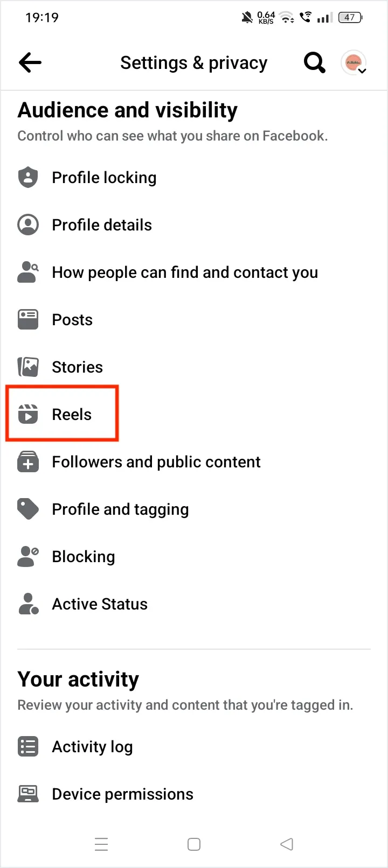This screenshot has height=868, width=388.
Task: Tap the Profile and tagging tag icon
Action: point(28,509)
